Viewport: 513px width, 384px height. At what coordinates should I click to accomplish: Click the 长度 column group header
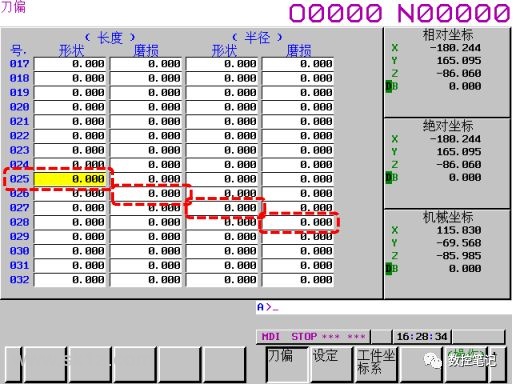tap(110, 38)
